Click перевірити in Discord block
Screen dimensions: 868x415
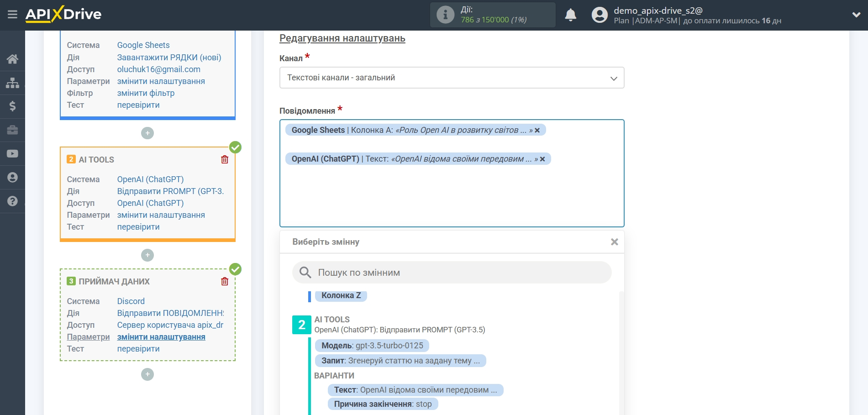[138, 349]
